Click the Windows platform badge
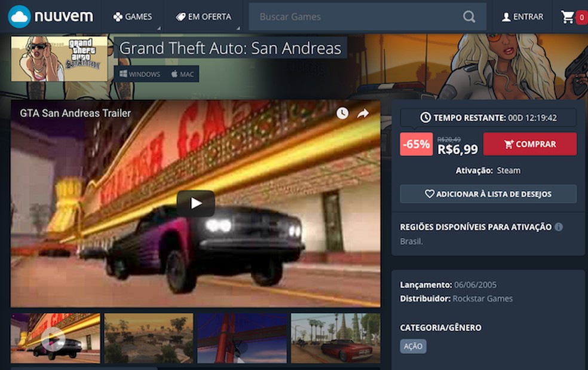This screenshot has height=370, width=588. click(140, 74)
